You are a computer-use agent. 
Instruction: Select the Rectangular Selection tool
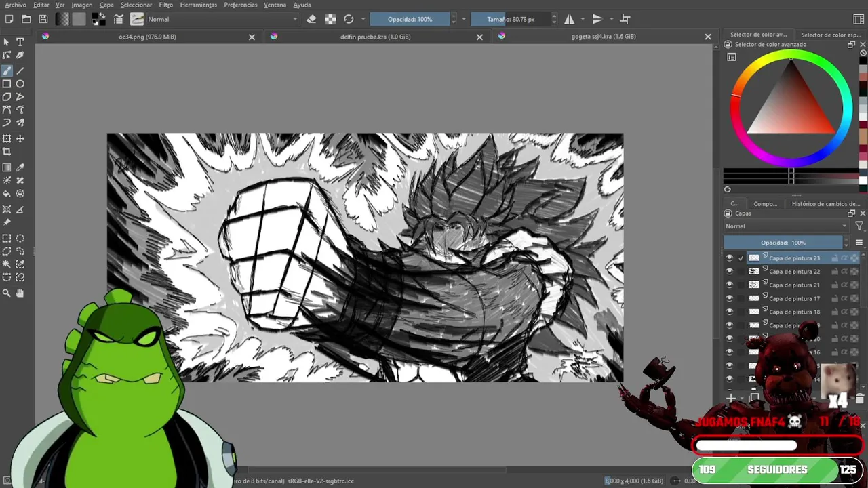coord(7,239)
